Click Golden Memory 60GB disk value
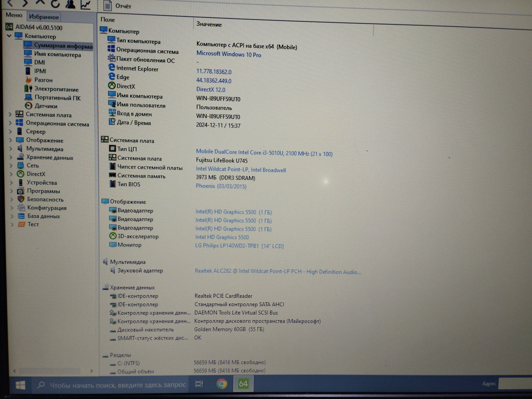The image size is (532, 399). pyautogui.click(x=229, y=329)
